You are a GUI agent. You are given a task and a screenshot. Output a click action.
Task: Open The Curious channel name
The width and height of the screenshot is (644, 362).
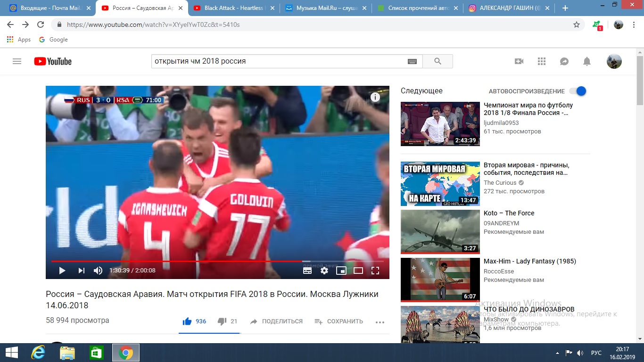tap(500, 183)
